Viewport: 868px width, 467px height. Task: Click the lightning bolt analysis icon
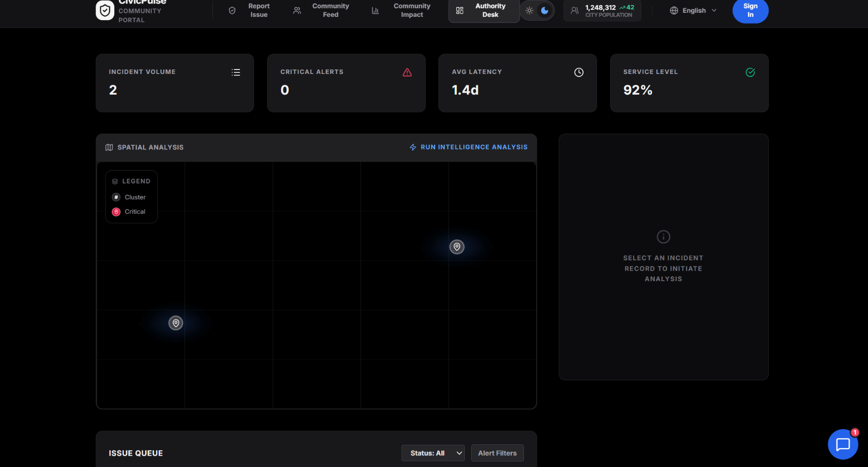(413, 147)
